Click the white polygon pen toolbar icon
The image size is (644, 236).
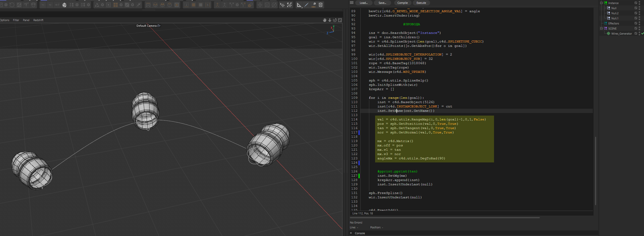point(64,5)
